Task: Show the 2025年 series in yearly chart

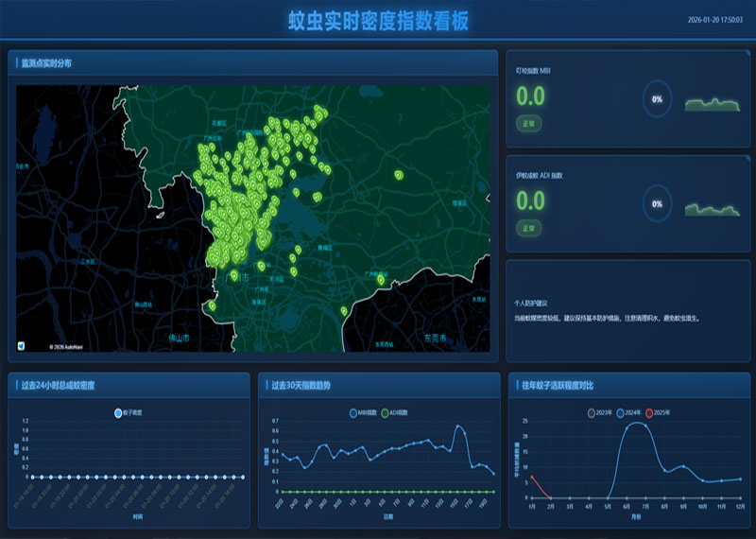Action: click(661, 413)
